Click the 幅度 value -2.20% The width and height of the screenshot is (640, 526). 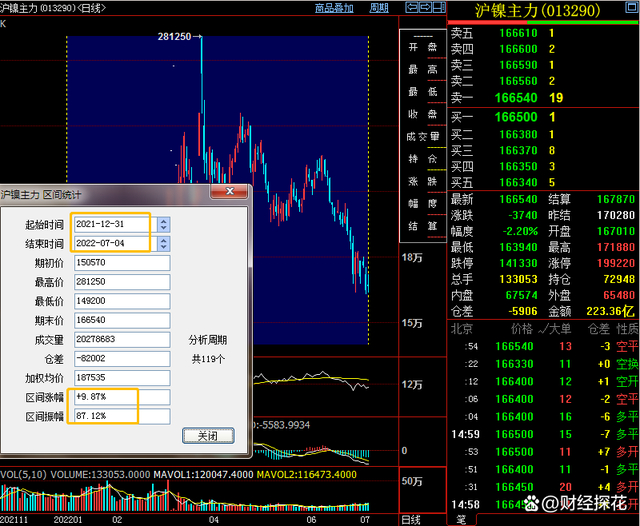click(520, 231)
